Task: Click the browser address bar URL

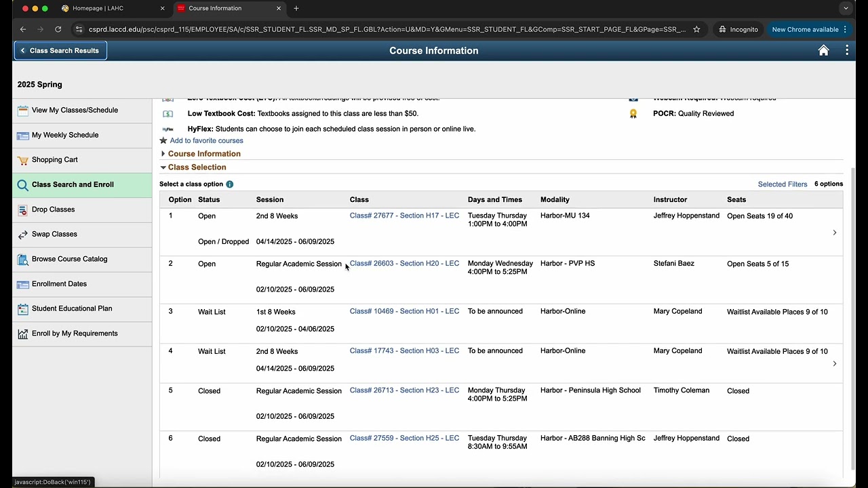Action: [387, 29]
